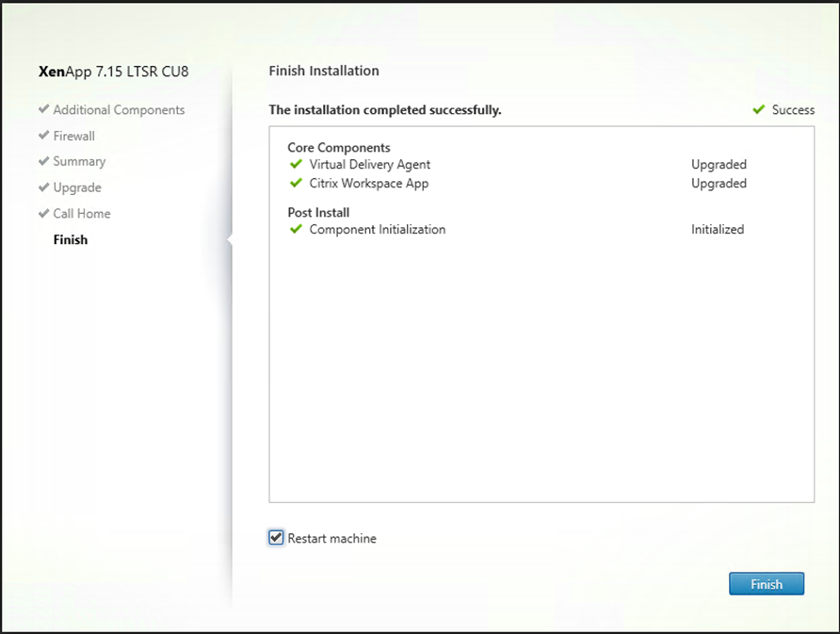The image size is (840, 634).
Task: Select the Call Home step
Action: tap(82, 213)
